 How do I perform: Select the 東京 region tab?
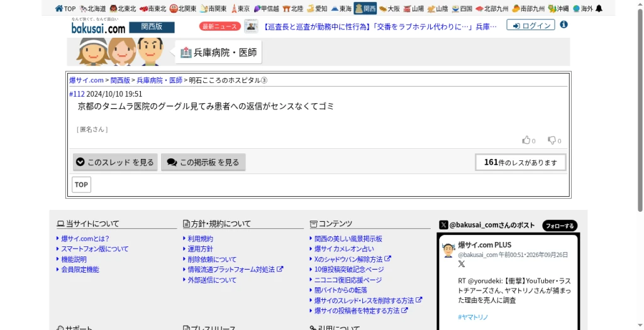pyautogui.click(x=240, y=8)
